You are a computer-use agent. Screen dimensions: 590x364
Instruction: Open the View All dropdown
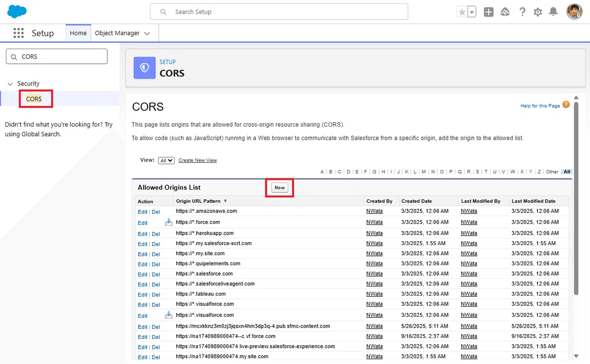click(x=166, y=160)
